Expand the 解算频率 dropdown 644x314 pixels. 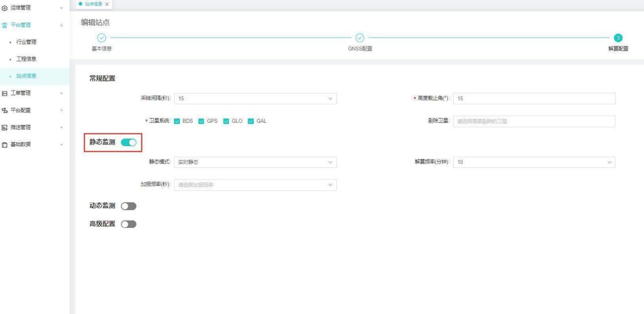click(534, 162)
